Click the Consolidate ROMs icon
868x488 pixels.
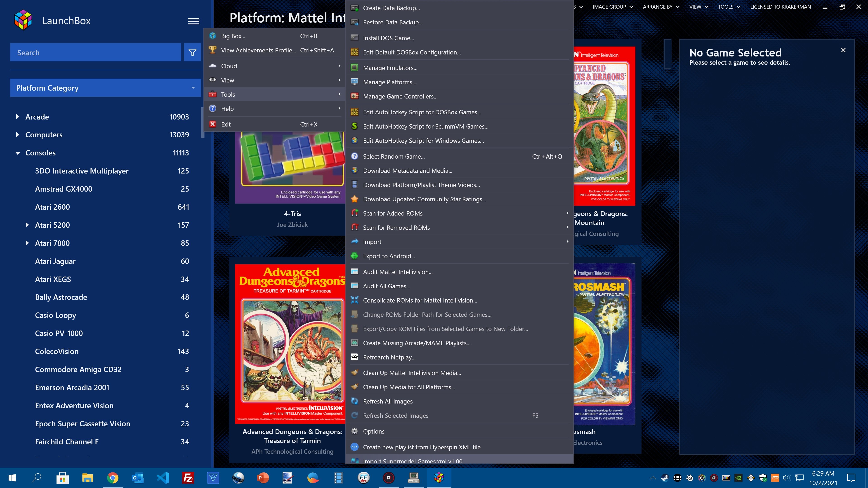(354, 300)
